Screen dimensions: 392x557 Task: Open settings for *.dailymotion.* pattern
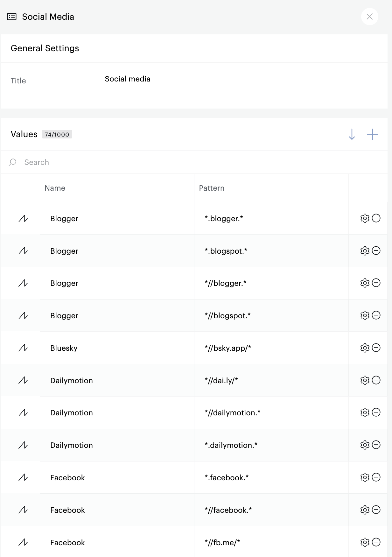pyautogui.click(x=365, y=445)
